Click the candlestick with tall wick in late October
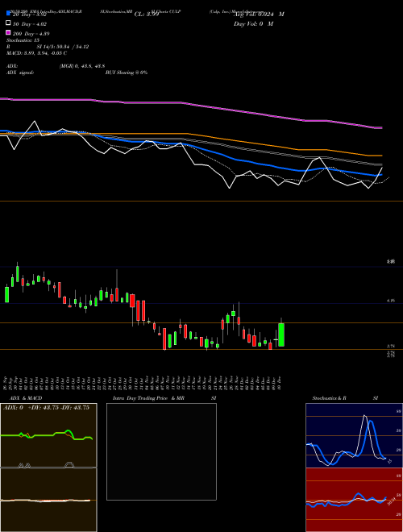 [x=117, y=285]
